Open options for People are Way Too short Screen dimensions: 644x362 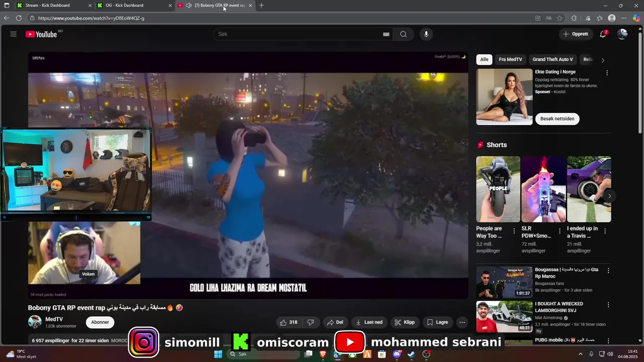514,231
